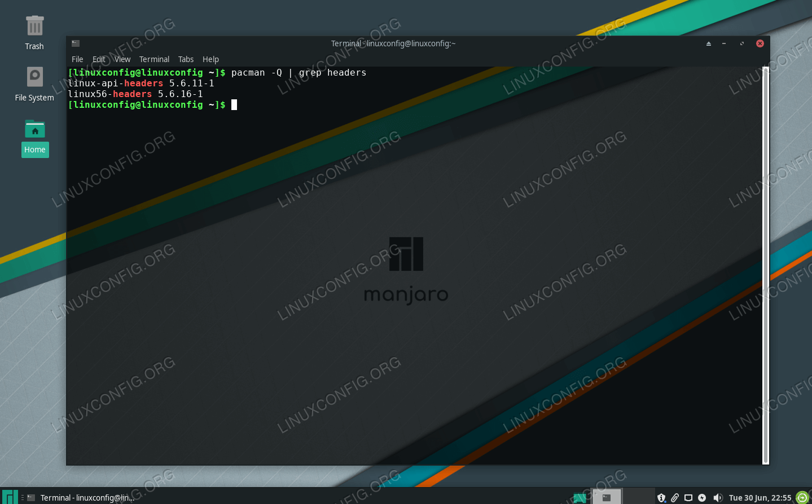Open the Tabs menu
Screen dimensions: 812x504
186,59
